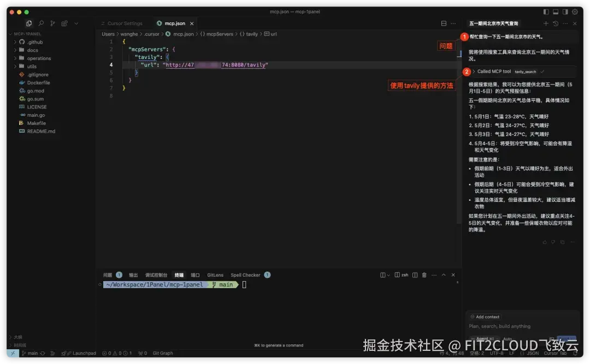Open settings gear in title bar
590x364 pixels.
(x=575, y=11)
